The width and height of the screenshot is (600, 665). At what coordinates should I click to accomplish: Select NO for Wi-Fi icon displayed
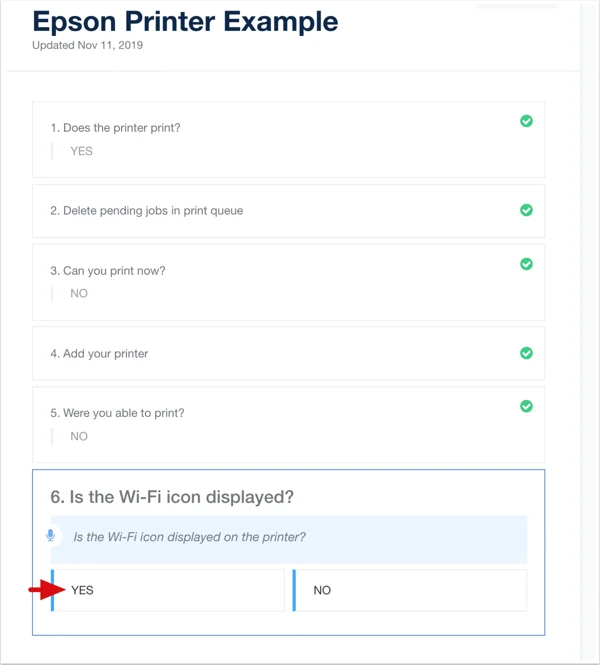click(410, 590)
